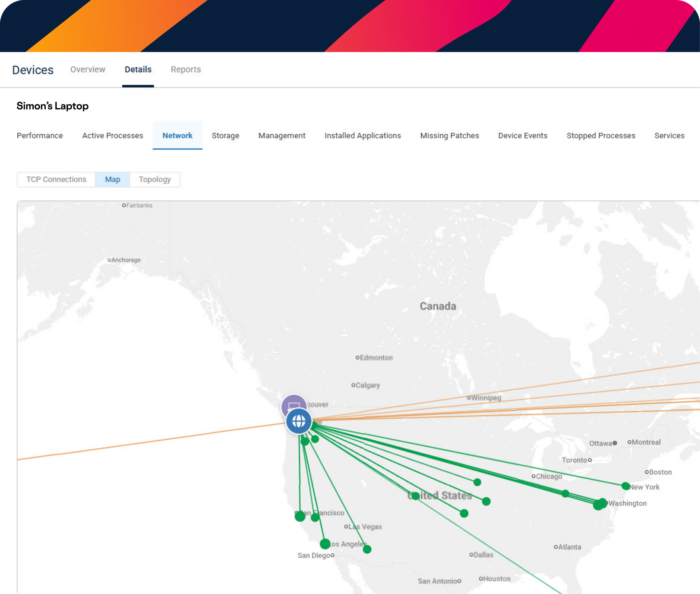
Task: Open the Installed Applications tab
Action: [x=363, y=135]
